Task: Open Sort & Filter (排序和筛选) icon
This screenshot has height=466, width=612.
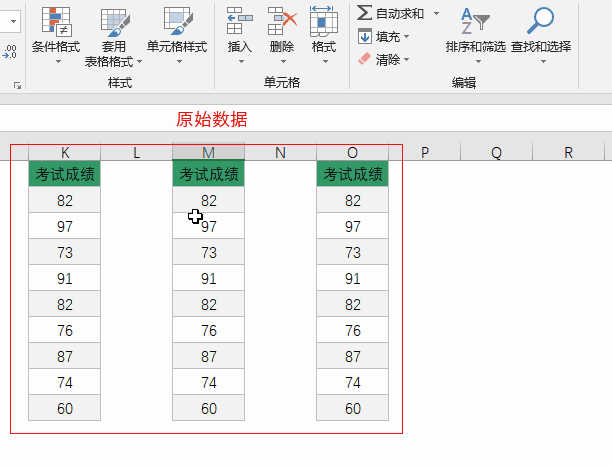Action: [475, 21]
